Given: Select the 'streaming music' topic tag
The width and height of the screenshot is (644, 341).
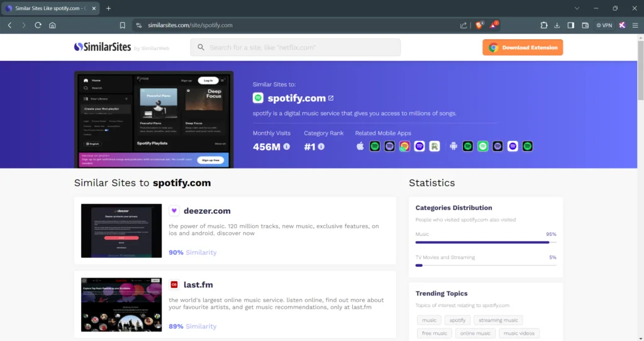Looking at the screenshot, I should (x=498, y=320).
